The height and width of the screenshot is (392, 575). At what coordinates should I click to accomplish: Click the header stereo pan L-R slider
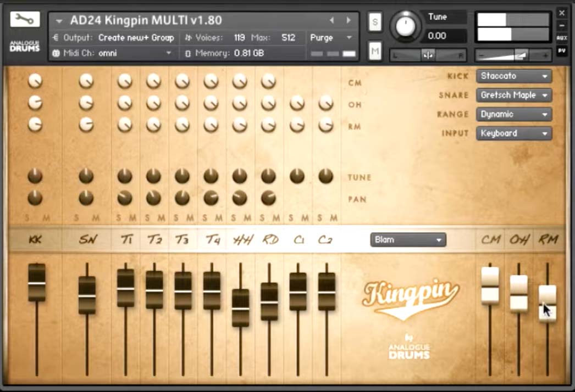click(428, 55)
